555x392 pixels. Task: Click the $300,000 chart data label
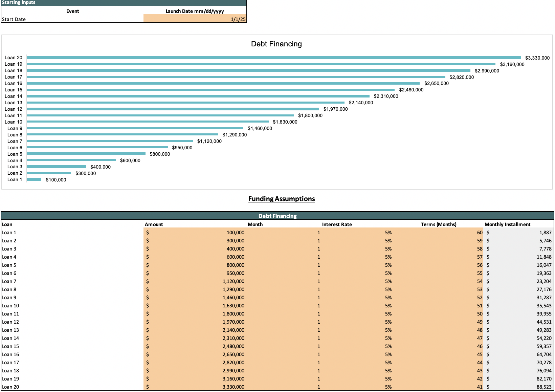click(x=86, y=173)
